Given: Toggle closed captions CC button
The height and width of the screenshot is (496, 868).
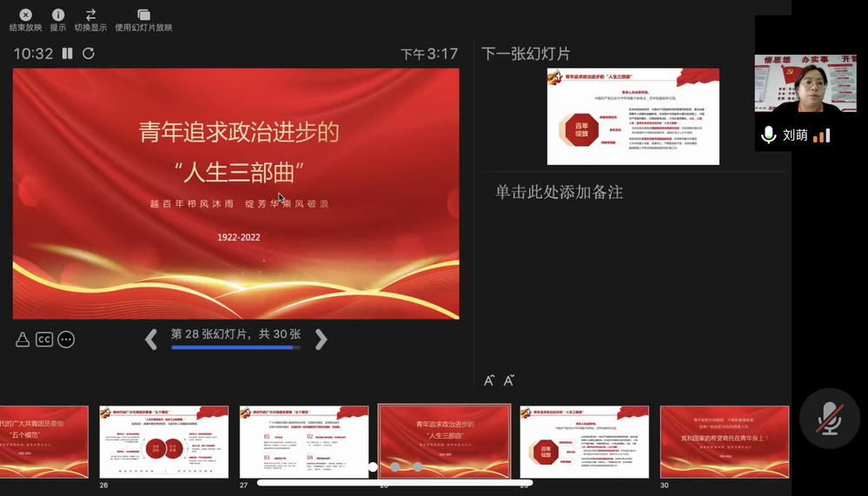Looking at the screenshot, I should click(44, 340).
